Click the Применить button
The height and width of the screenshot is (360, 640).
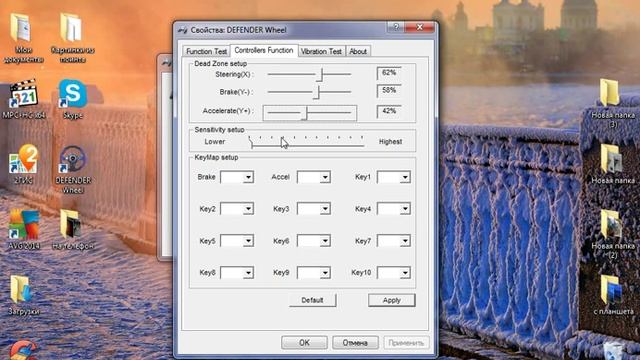[x=406, y=343]
